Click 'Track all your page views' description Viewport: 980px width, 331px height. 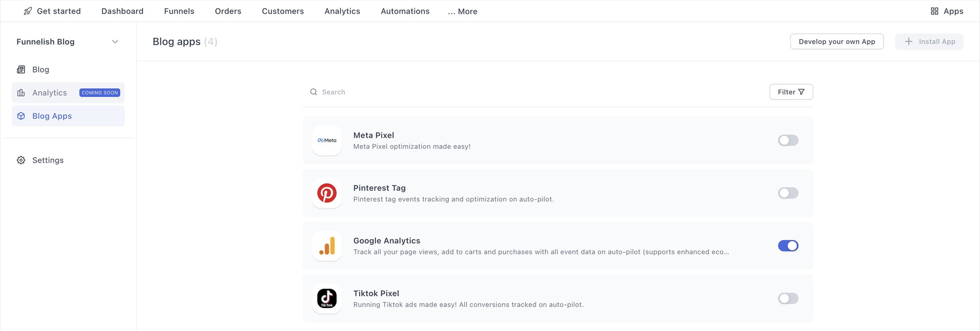541,252
